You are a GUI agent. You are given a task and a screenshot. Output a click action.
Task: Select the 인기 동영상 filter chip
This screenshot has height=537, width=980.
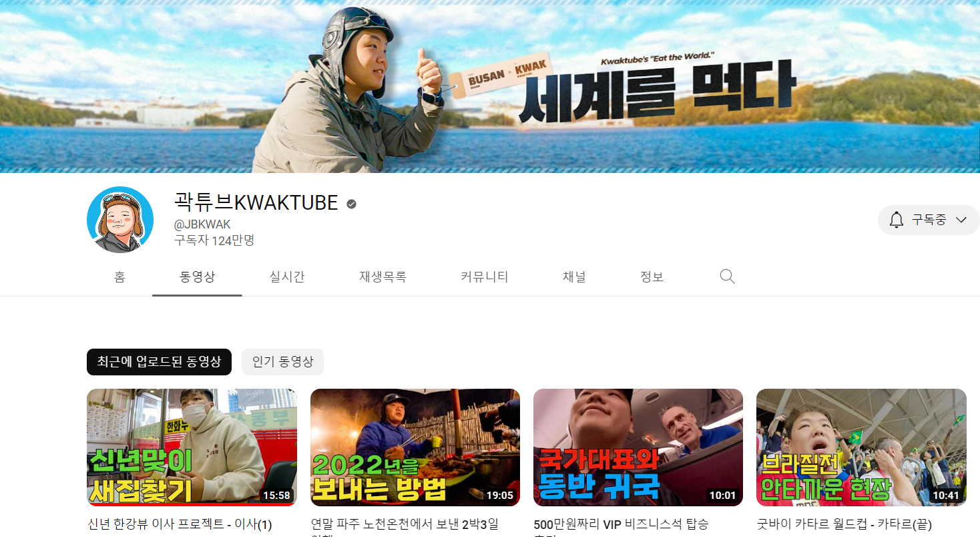[x=282, y=362]
